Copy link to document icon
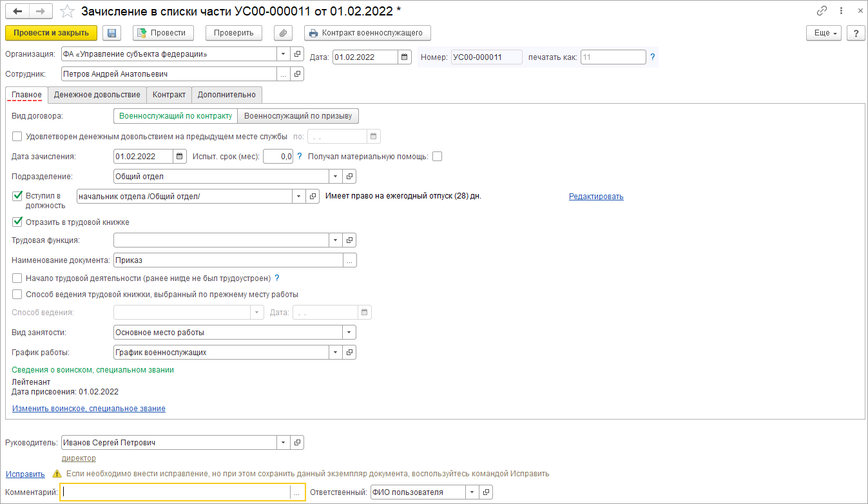The height and width of the screenshot is (504, 868). [x=822, y=11]
